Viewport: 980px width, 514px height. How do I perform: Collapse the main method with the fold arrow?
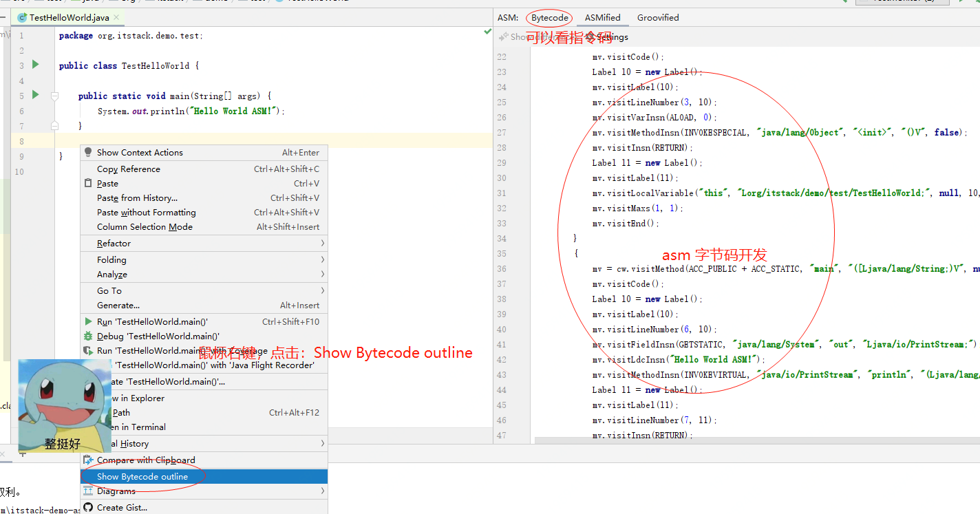click(54, 96)
